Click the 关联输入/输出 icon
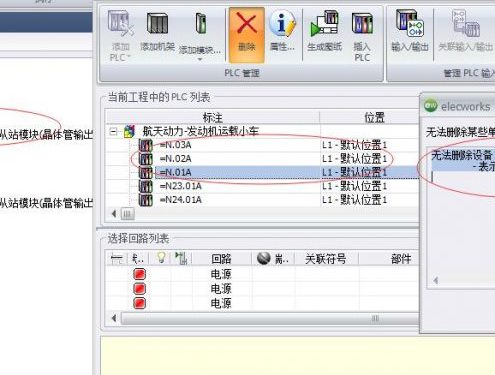The image size is (495, 375). click(x=466, y=23)
